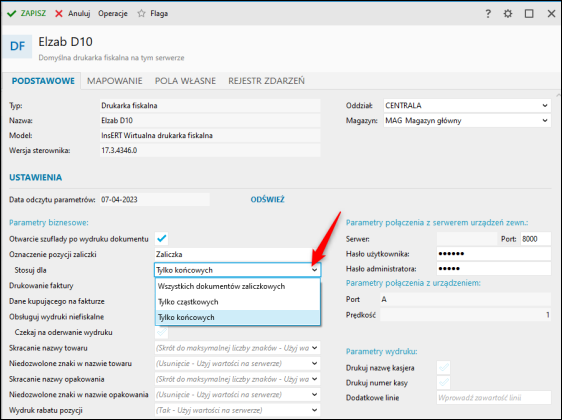562x420 pixels.
Task: Collapse the Stosuj dla dropdown arrow
Action: [314, 270]
